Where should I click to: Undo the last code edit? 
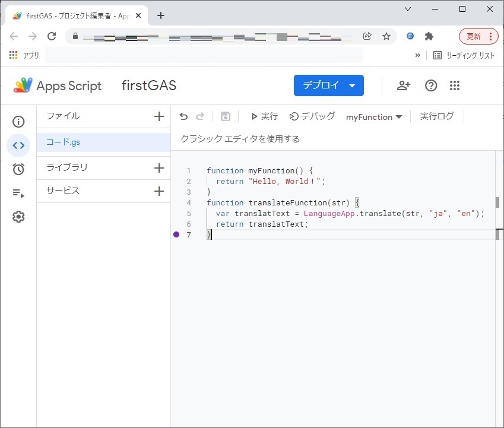coord(183,116)
